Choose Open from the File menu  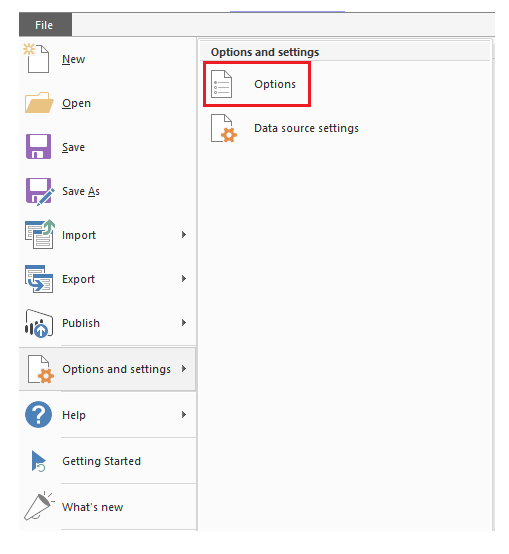pos(107,103)
